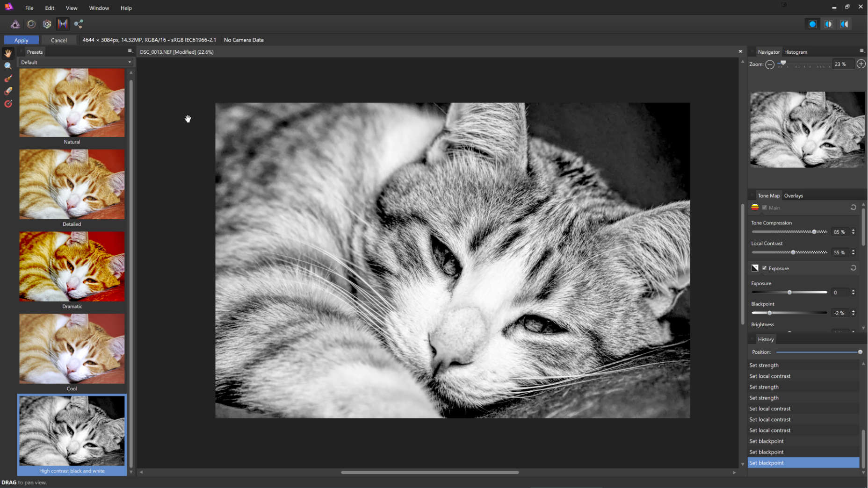This screenshot has height=488, width=868.
Task: Click the Cancel button
Action: (58, 40)
